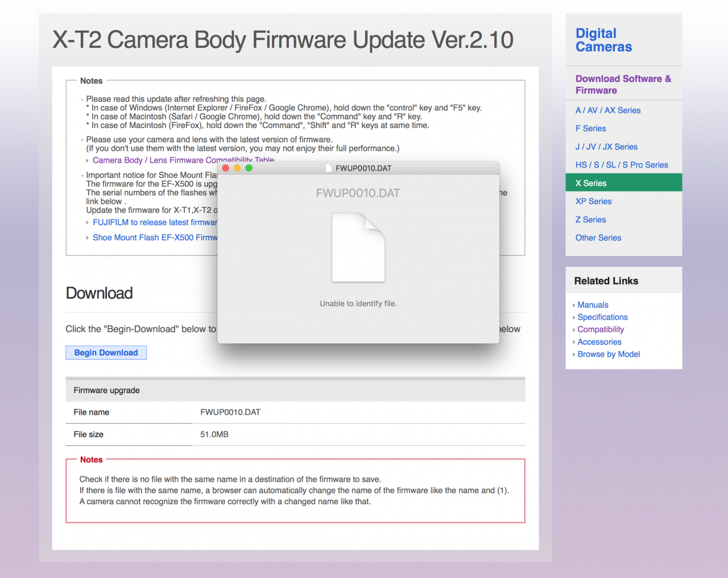Image resolution: width=728 pixels, height=578 pixels.
Task: Open Other Series in sidebar
Action: 598,238
